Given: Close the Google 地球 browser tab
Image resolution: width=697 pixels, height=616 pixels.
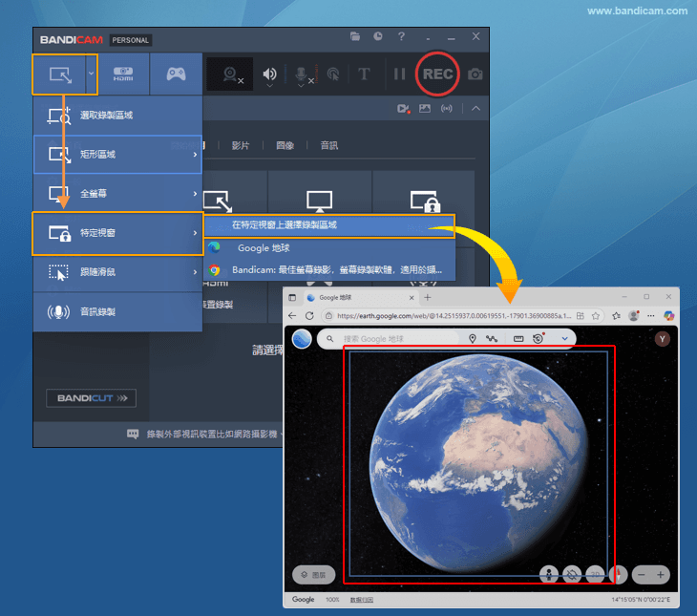Looking at the screenshot, I should tap(412, 298).
